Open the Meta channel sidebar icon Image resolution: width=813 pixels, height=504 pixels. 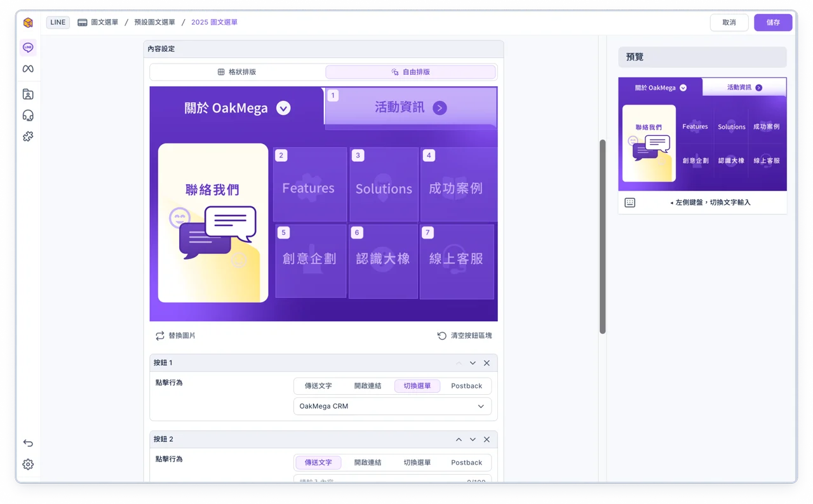[x=28, y=69]
